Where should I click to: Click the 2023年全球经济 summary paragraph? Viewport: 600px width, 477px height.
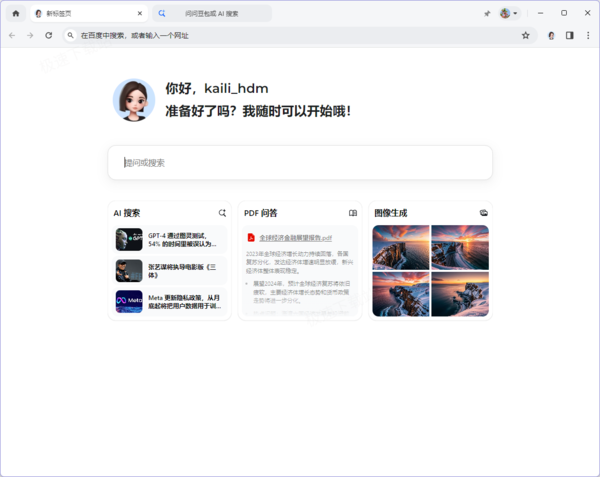click(300, 262)
